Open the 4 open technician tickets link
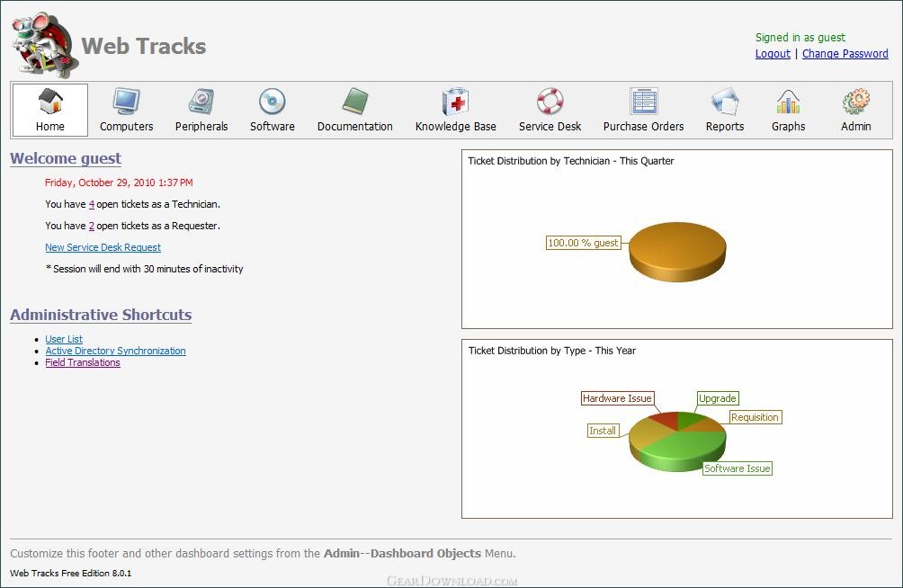This screenshot has width=903, height=588. (92, 204)
